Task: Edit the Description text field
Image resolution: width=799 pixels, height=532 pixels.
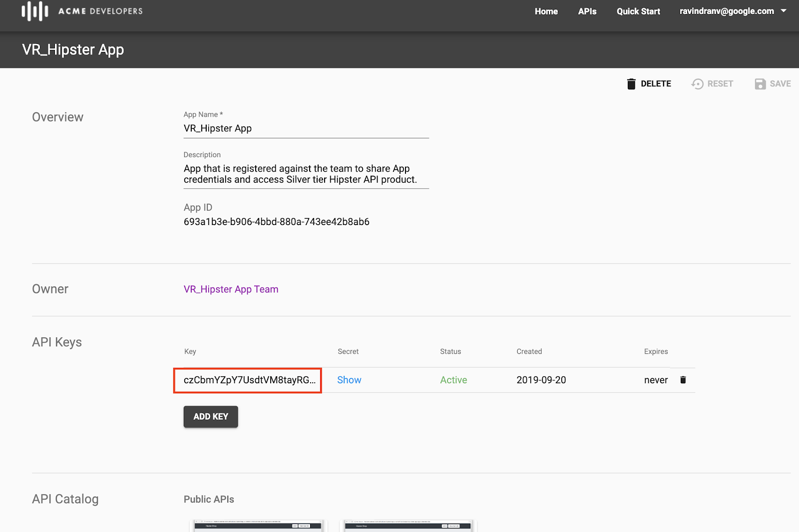Action: 306,174
